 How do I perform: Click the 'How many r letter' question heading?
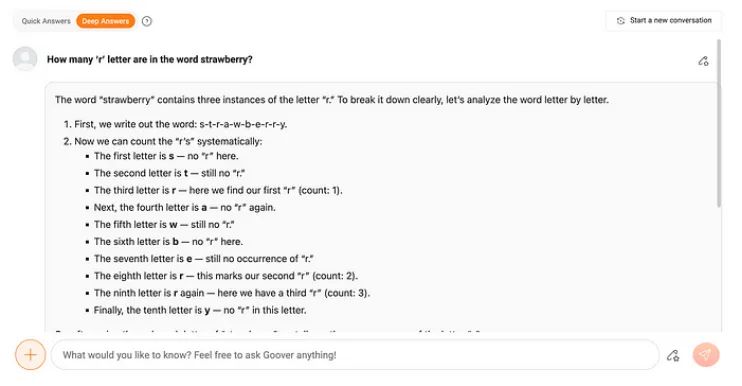tap(150, 60)
